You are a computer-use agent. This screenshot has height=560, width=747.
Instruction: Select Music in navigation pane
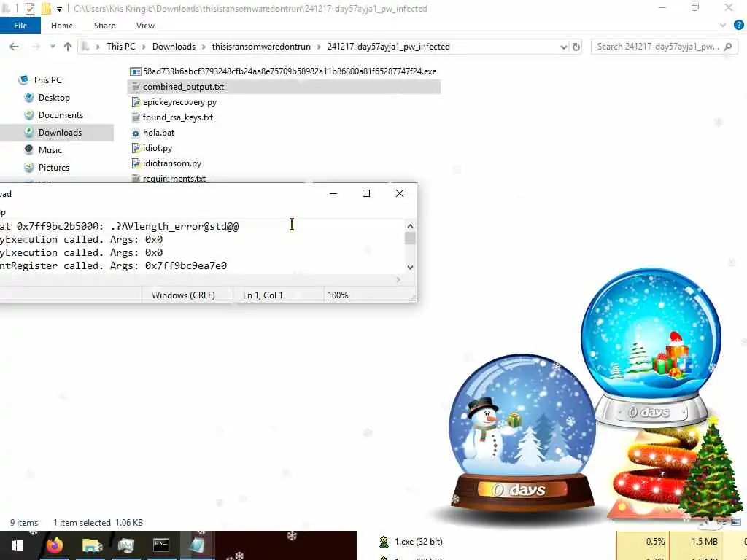pos(50,150)
